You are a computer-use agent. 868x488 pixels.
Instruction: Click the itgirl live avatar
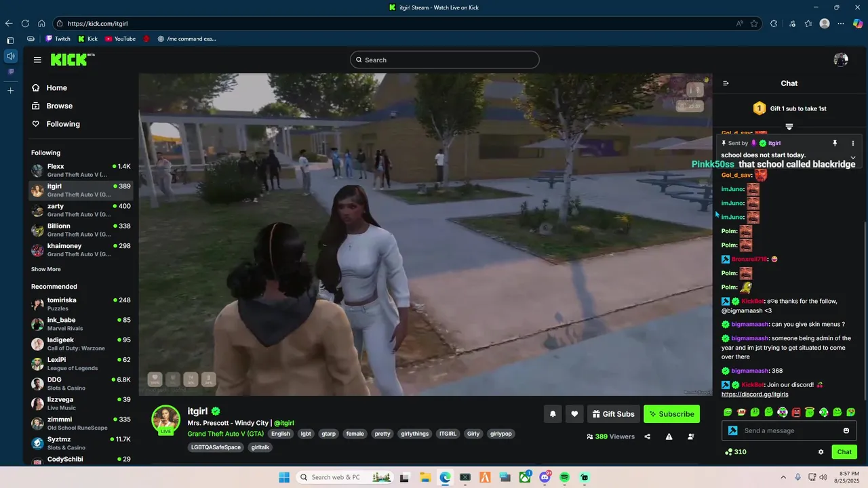(165, 420)
